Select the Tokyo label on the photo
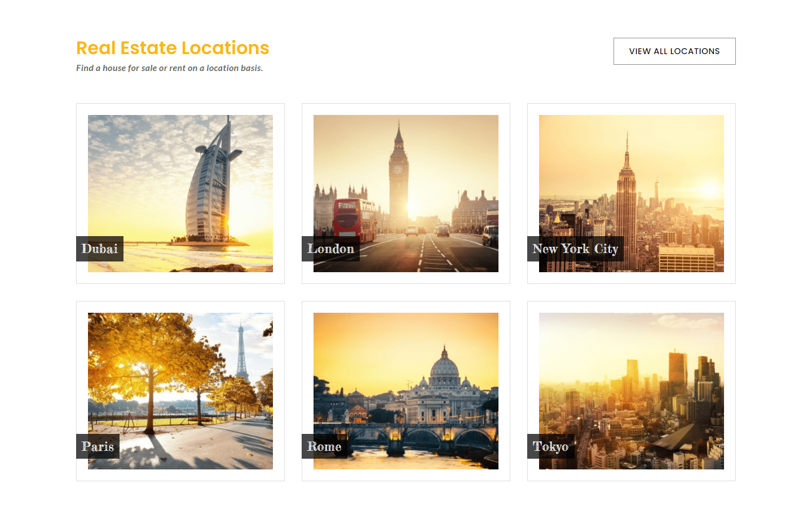The width and height of the screenshot is (812, 519). [x=550, y=447]
